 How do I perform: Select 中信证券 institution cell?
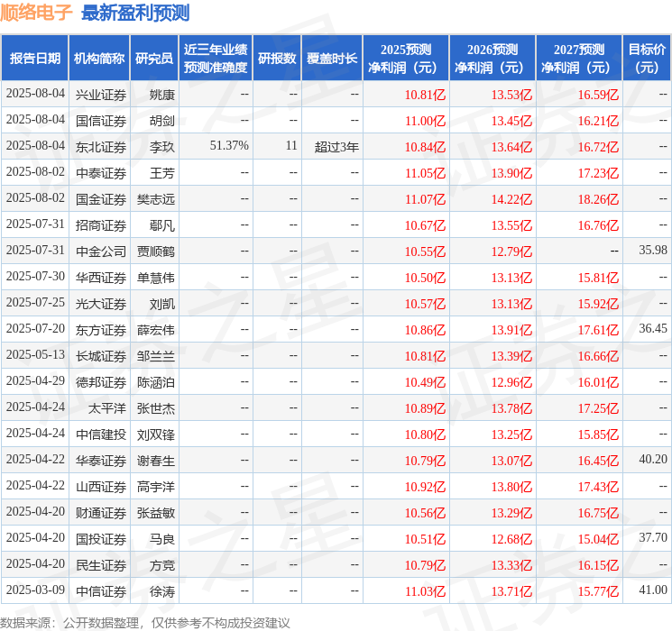pos(101,591)
